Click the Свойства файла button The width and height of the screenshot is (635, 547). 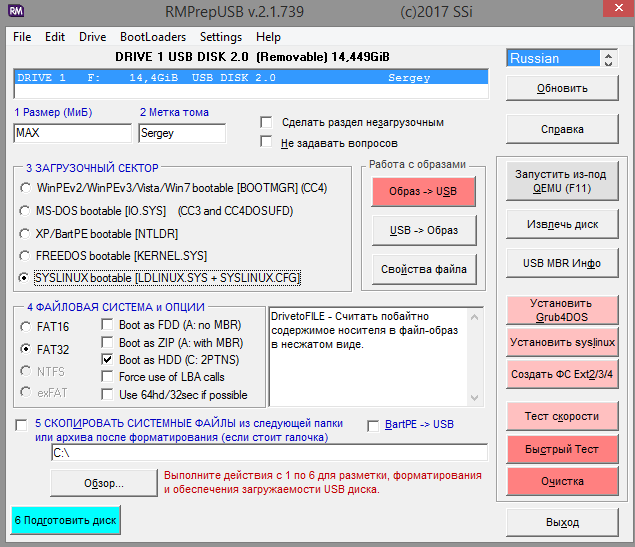424,269
